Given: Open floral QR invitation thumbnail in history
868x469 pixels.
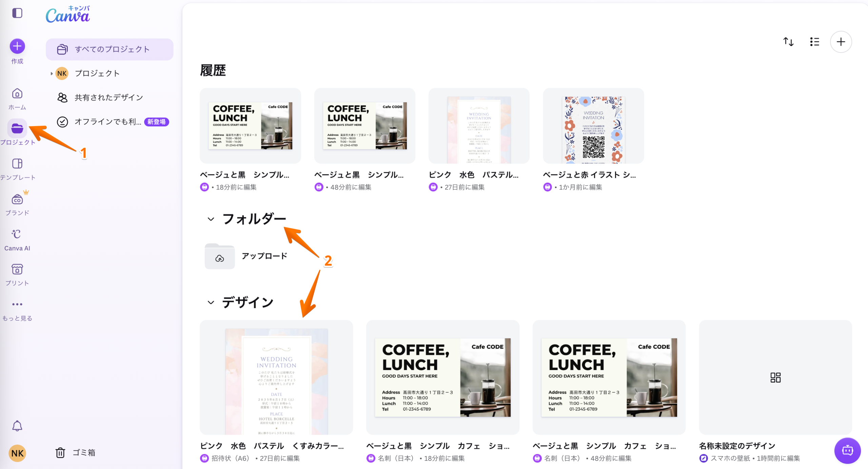Looking at the screenshot, I should click(x=593, y=126).
